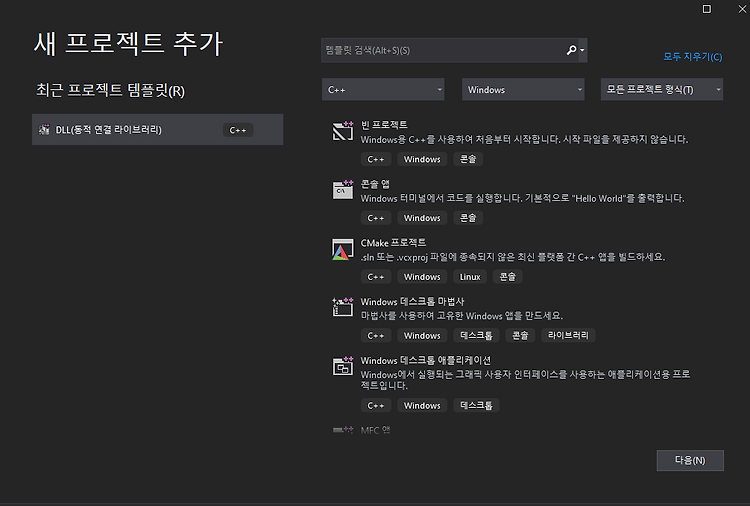Screen dimensions: 750x506
Task: Maximize the dialog window
Action: (706, 9)
